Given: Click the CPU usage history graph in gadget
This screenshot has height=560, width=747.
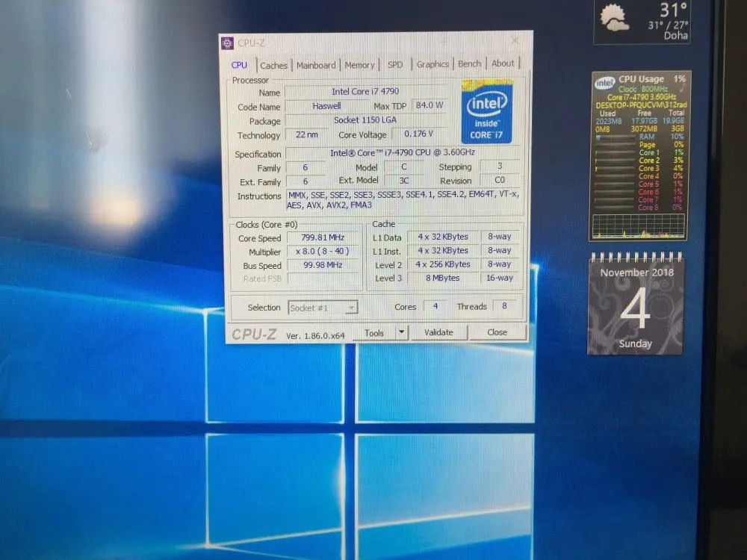Looking at the screenshot, I should 638,225.
